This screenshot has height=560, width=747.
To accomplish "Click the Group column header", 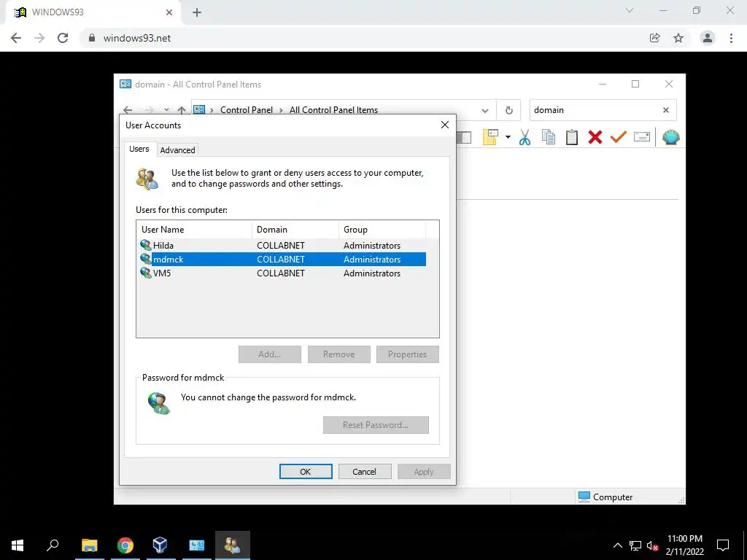I will pyautogui.click(x=382, y=230).
